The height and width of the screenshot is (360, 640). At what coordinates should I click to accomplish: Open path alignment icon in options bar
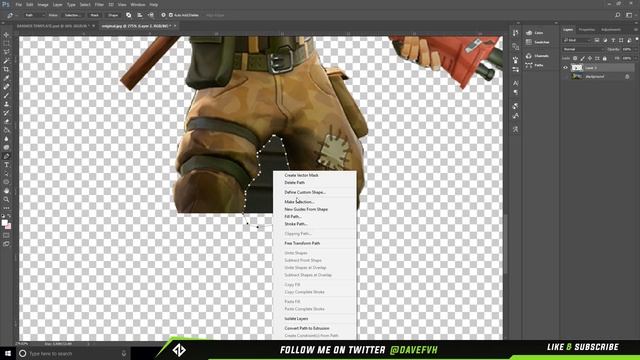tap(140, 15)
